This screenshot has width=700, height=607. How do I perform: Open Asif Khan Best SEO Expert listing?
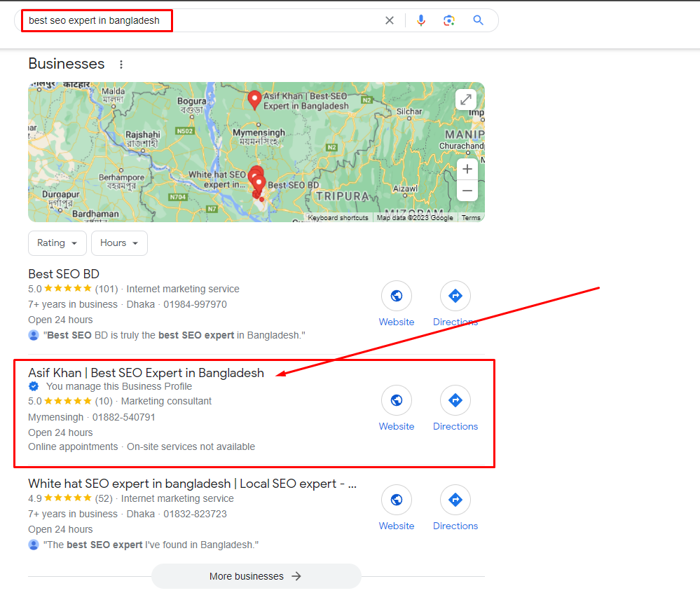(x=146, y=373)
